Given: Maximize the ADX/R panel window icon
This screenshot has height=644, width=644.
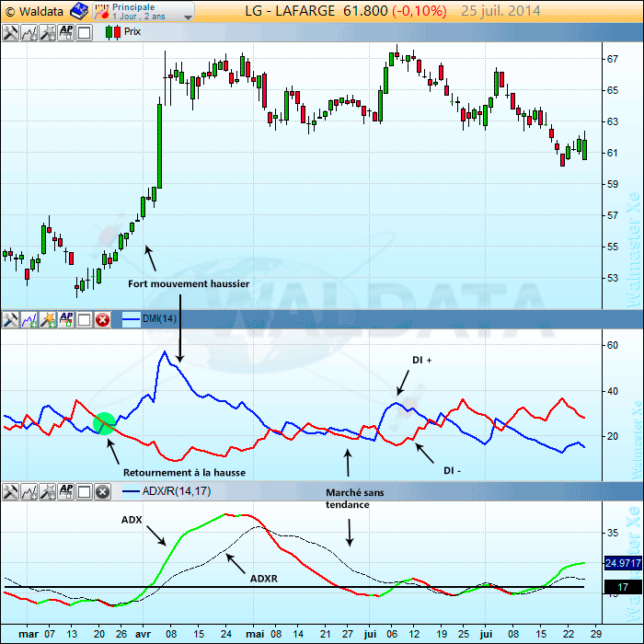Looking at the screenshot, I should 85,491.
